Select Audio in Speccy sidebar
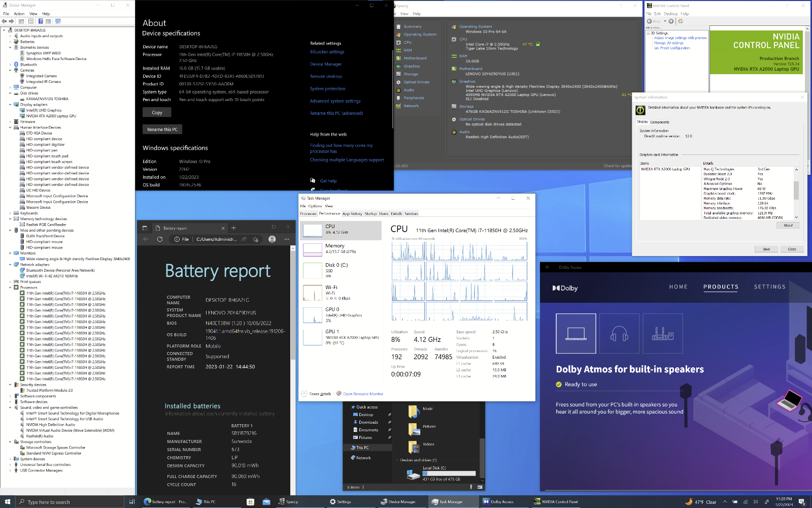Viewport: 812px width, 508px height. click(x=409, y=90)
